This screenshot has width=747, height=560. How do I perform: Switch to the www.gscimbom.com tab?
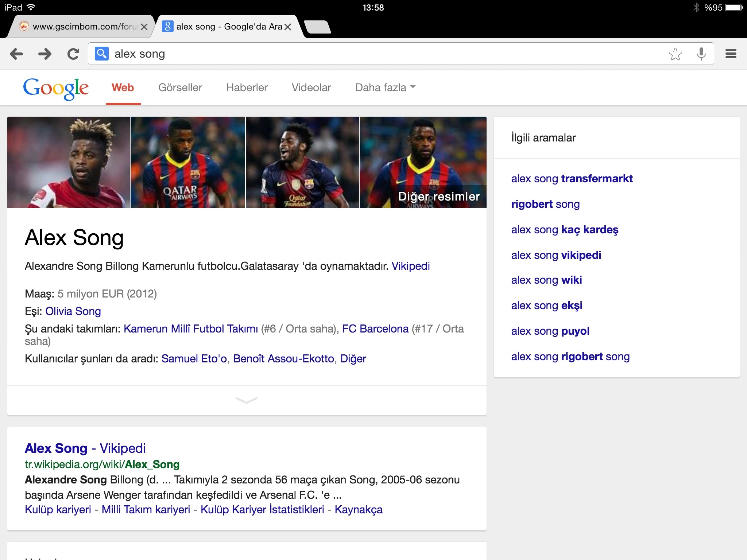[80, 27]
